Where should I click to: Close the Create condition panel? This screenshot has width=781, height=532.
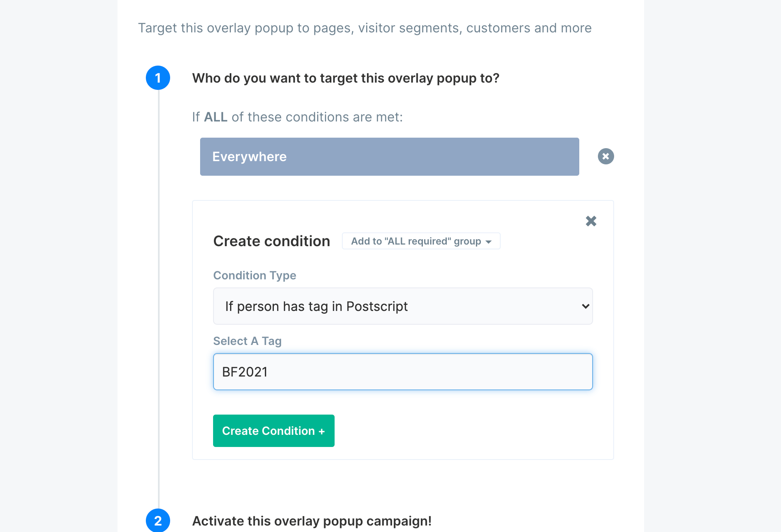[x=591, y=221]
